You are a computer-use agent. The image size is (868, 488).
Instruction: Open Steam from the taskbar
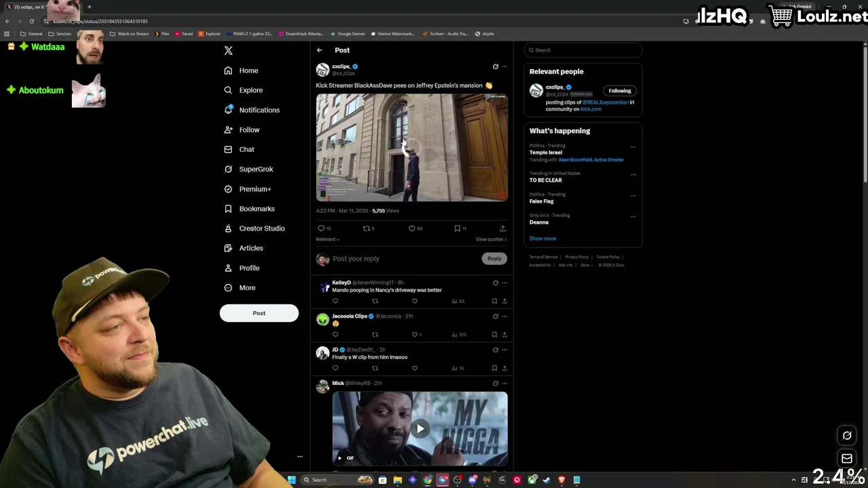click(547, 480)
